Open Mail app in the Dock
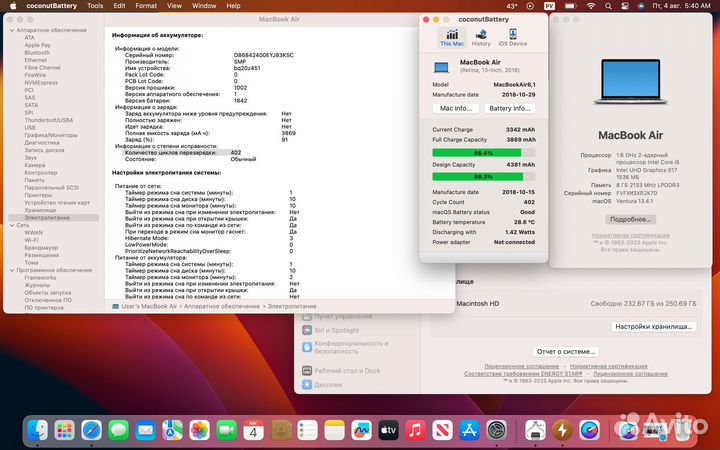This screenshot has width=720, height=450. coord(146,431)
